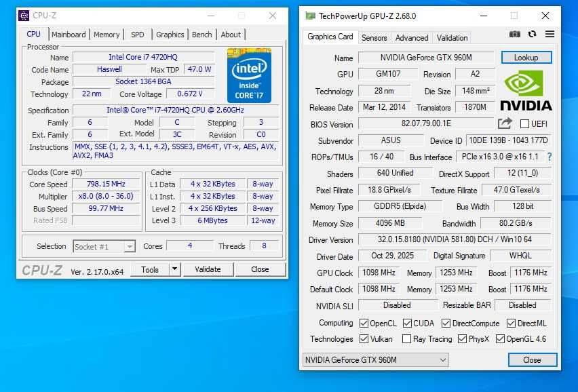Click the bus interface question mark icon
The height and width of the screenshot is (392, 578).
550,157
